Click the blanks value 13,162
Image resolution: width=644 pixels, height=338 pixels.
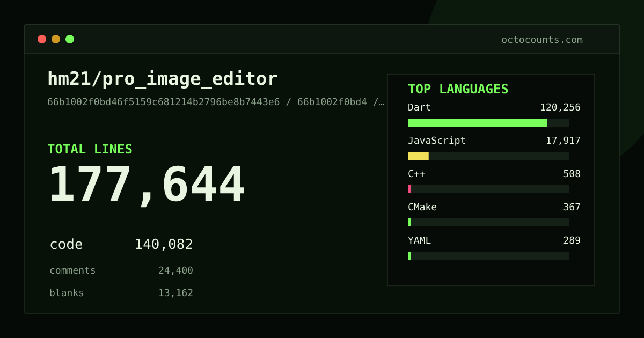175,293
